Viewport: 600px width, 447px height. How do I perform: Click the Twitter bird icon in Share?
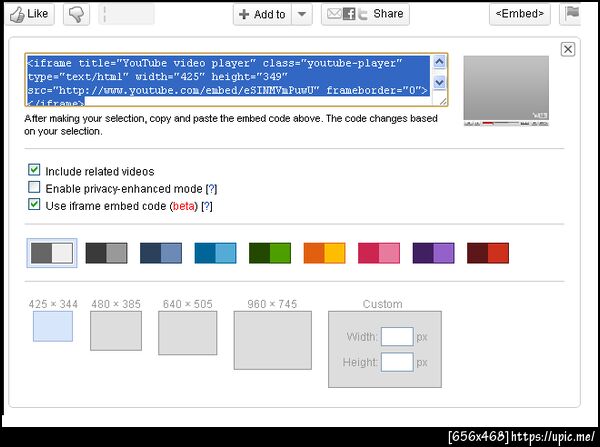pos(363,14)
